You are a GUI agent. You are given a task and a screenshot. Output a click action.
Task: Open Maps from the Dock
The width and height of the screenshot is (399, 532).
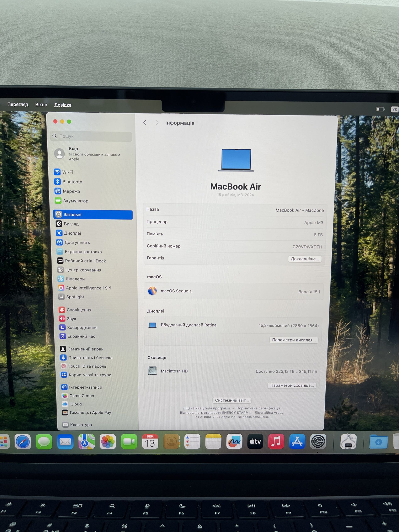pyautogui.click(x=87, y=442)
